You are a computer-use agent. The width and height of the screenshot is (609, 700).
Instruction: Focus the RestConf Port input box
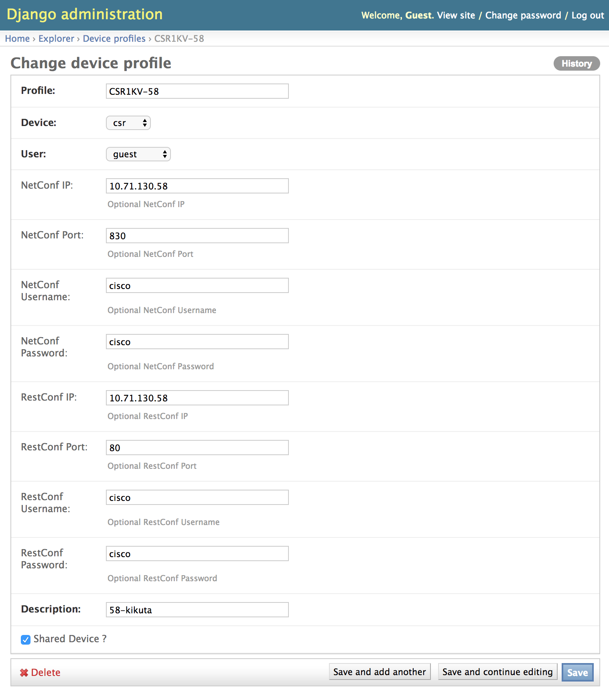(197, 448)
